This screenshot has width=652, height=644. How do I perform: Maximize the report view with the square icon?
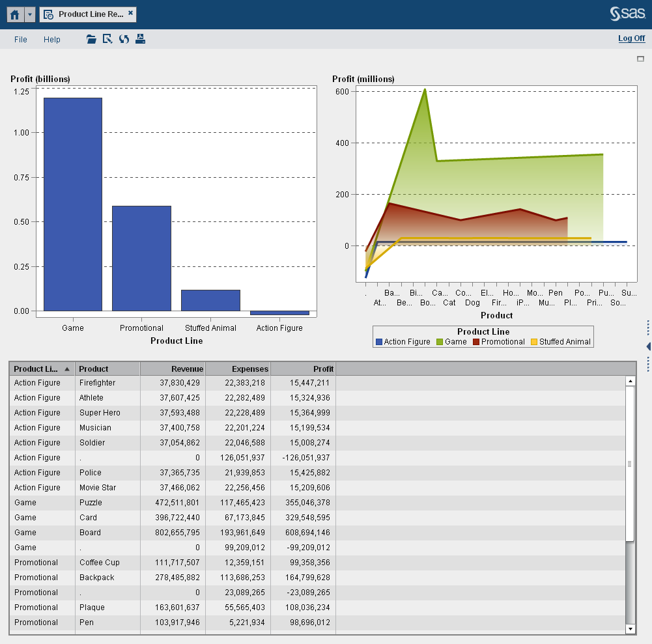point(641,59)
